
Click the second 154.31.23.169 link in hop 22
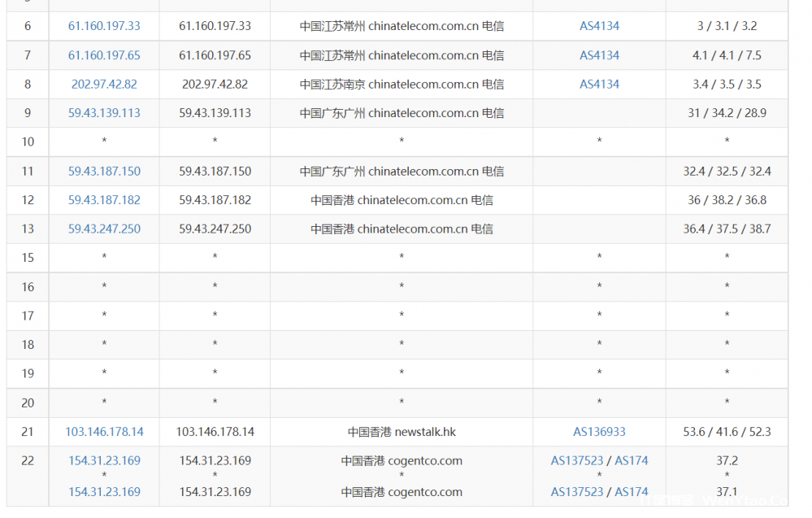click(x=103, y=491)
